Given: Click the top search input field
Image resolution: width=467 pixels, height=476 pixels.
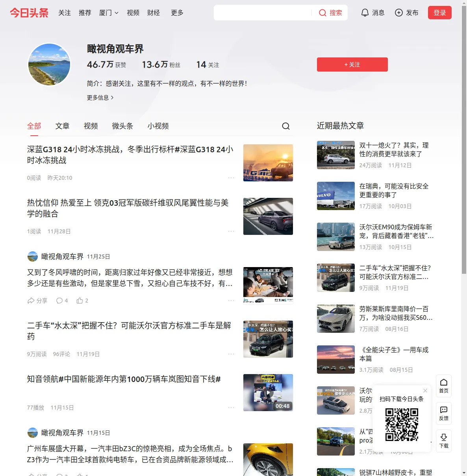Looking at the screenshot, I should tap(263, 13).
